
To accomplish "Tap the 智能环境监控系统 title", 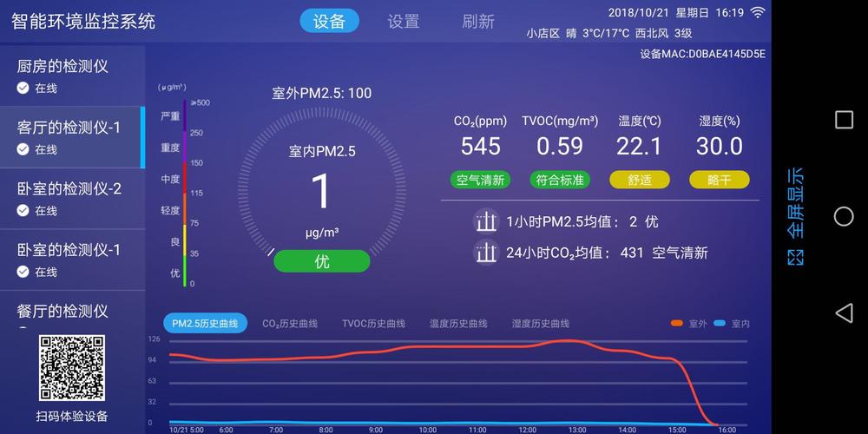I will pyautogui.click(x=83, y=22).
